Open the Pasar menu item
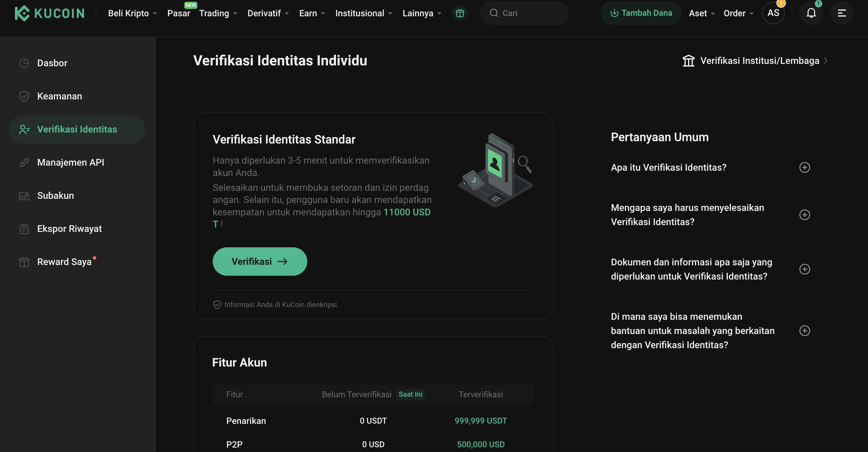The image size is (868, 452). click(x=179, y=13)
